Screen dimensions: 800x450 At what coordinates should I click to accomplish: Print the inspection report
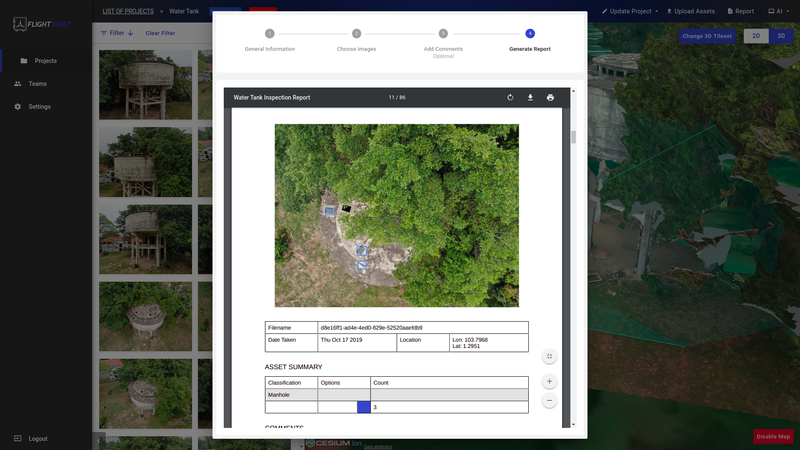tap(550, 97)
